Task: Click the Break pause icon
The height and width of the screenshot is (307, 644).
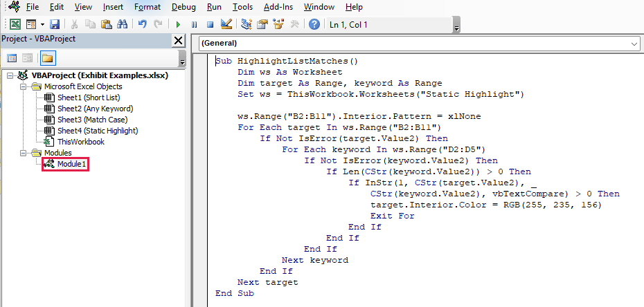Action: (195, 25)
